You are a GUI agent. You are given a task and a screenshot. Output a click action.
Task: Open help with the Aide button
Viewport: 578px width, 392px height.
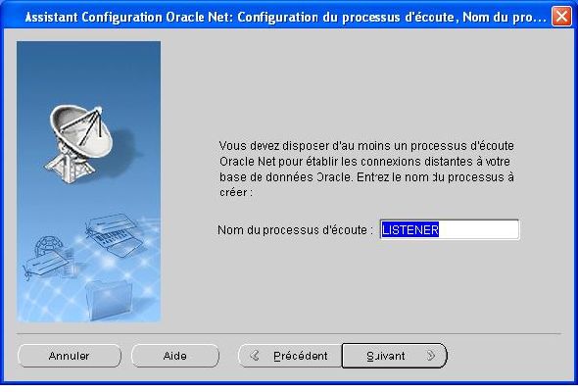pos(174,356)
